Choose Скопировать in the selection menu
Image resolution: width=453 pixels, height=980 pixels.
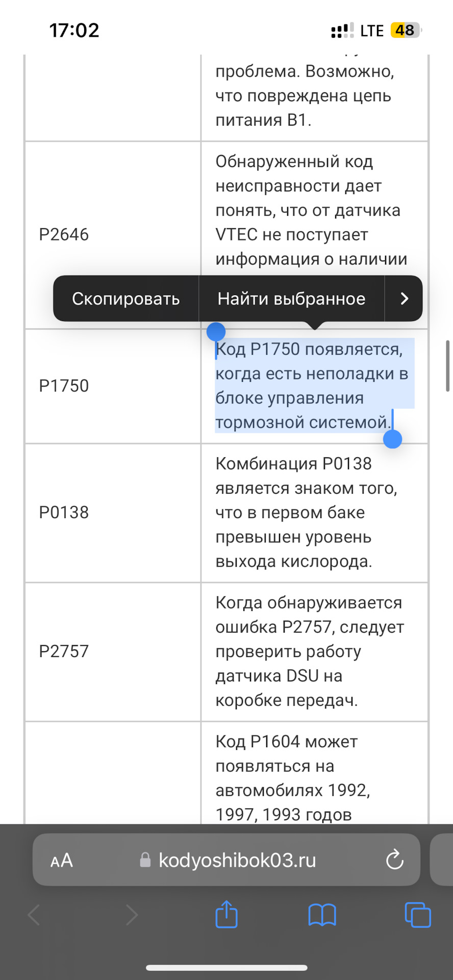tap(125, 299)
